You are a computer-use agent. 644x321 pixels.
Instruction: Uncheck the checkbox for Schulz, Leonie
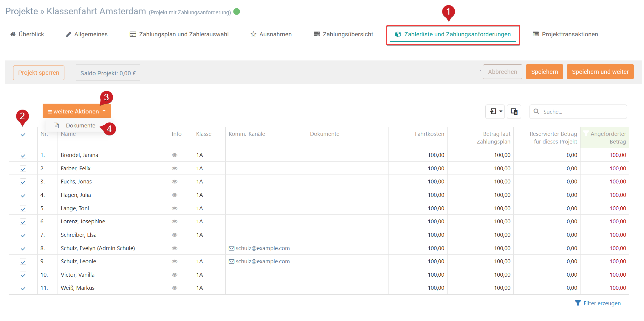pos(23,261)
